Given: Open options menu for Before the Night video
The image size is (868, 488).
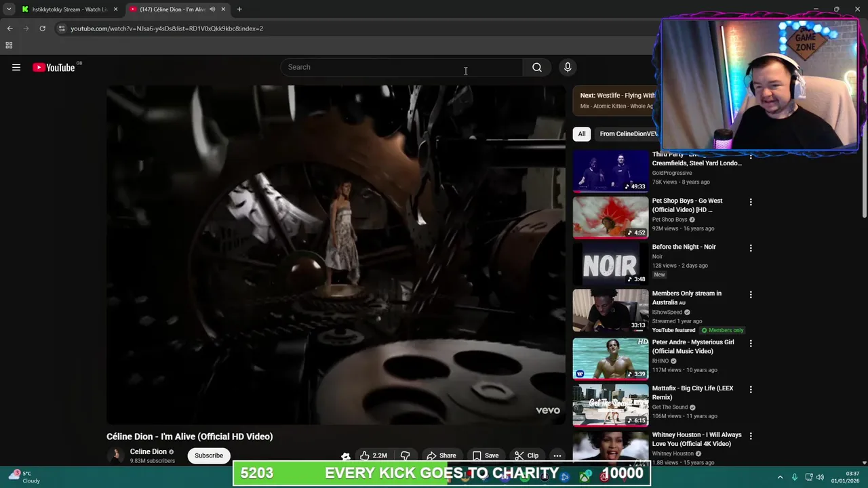Looking at the screenshot, I should coord(751,248).
